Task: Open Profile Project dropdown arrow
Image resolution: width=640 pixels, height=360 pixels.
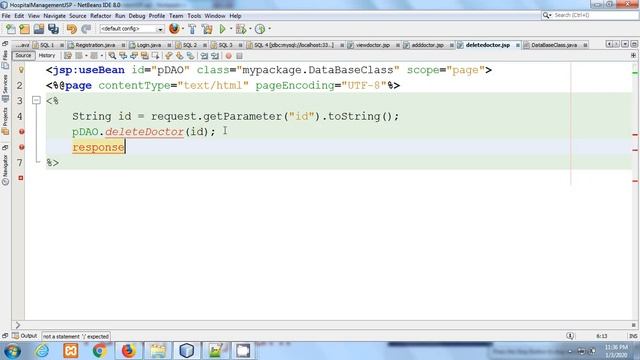Action: pyautogui.click(x=269, y=29)
